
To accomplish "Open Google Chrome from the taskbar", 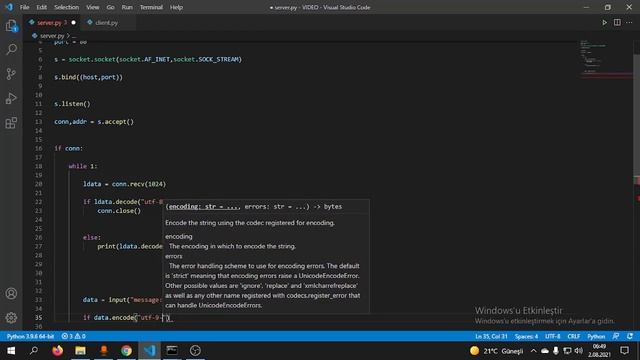I will pos(127,351).
